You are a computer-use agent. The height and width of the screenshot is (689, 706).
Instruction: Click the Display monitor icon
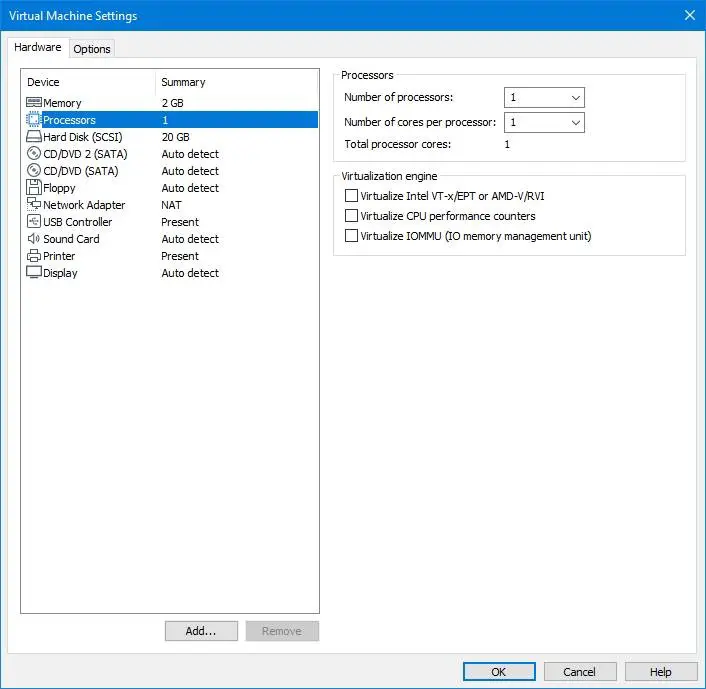(34, 272)
